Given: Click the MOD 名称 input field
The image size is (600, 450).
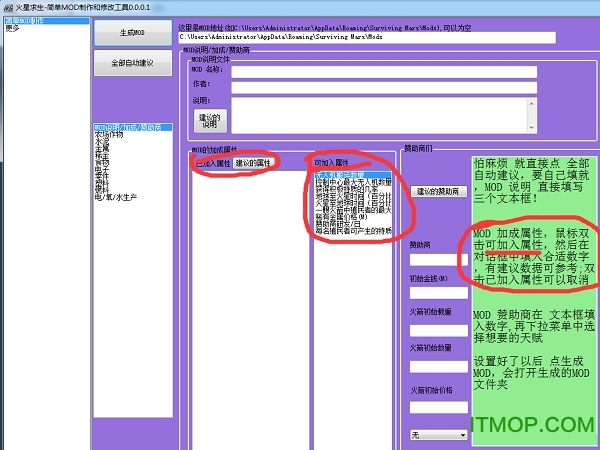Looking at the screenshot, I should [x=384, y=72].
